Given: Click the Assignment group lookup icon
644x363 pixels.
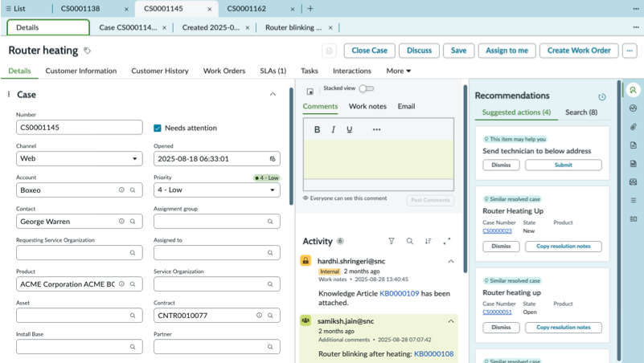Looking at the screenshot, I should 270,222.
